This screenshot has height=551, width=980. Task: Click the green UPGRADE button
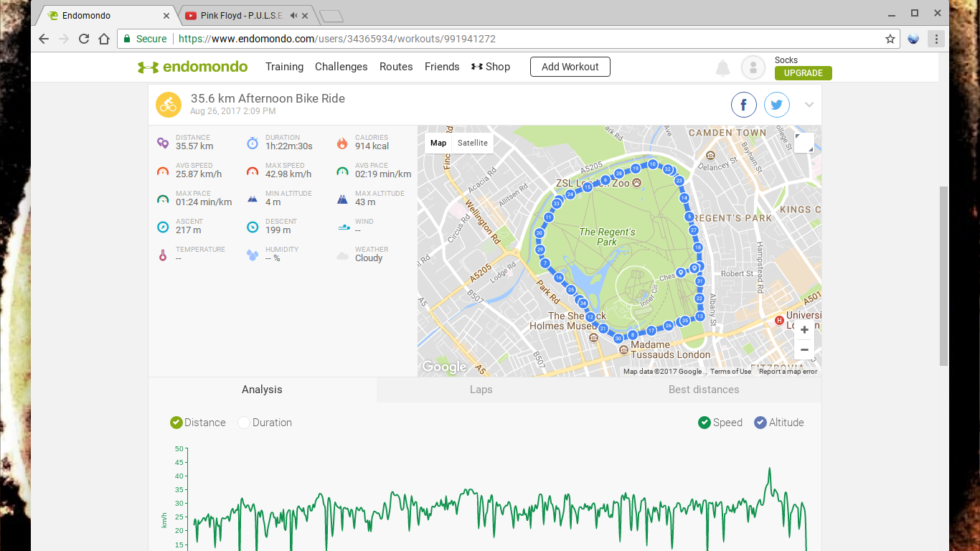tap(804, 73)
